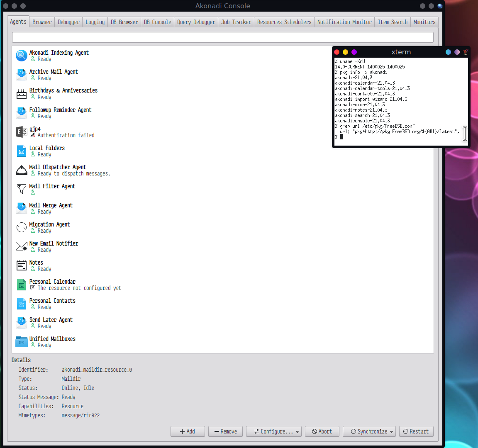Open the Query Debugger tab

coord(196,22)
